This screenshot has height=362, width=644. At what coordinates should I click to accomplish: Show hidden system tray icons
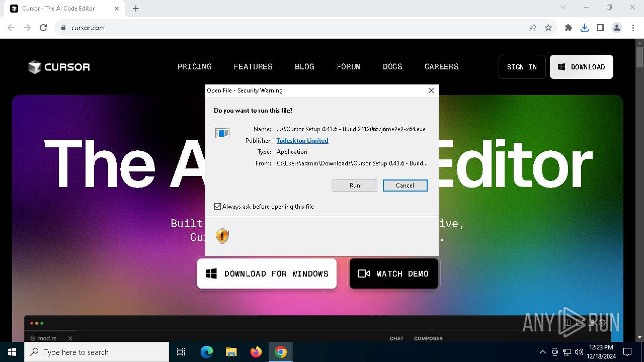click(x=542, y=352)
